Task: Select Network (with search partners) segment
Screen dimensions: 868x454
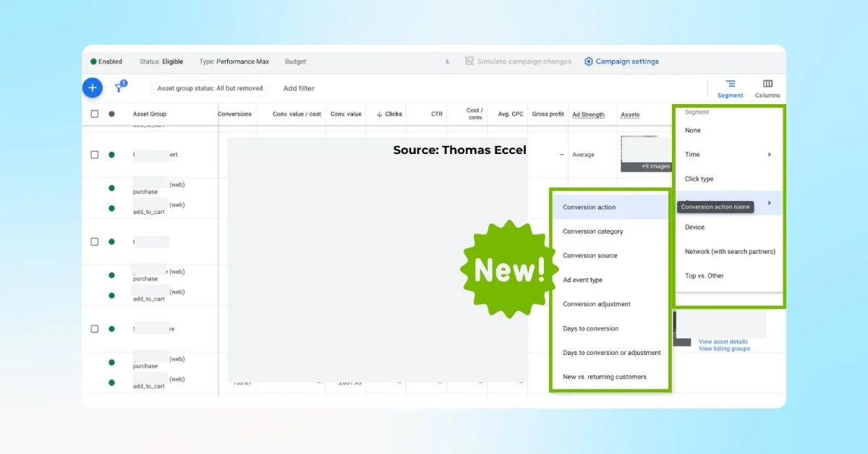Action: 729,252
